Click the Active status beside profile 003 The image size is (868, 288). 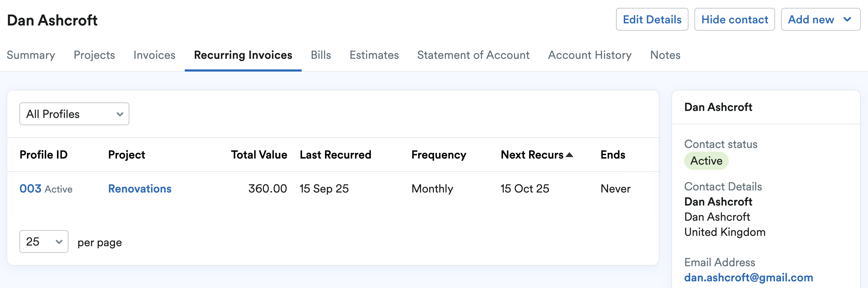59,189
